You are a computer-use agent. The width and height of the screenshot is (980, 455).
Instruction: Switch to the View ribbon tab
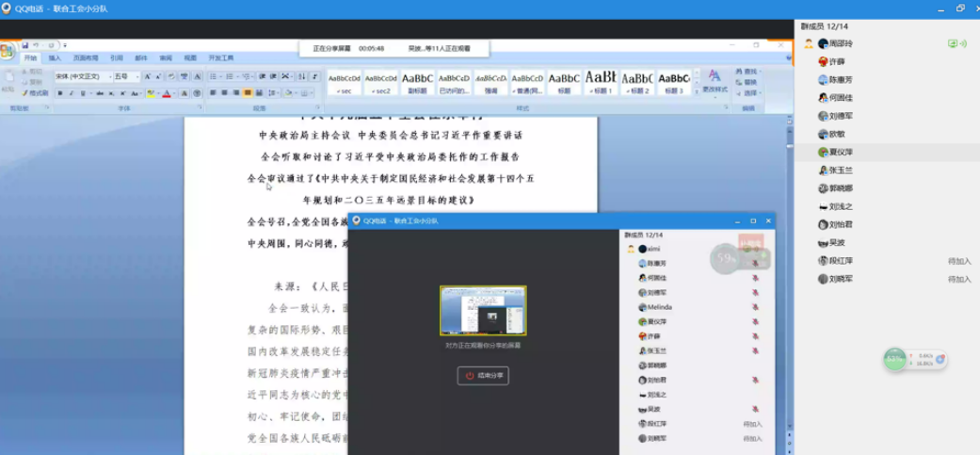point(190,57)
